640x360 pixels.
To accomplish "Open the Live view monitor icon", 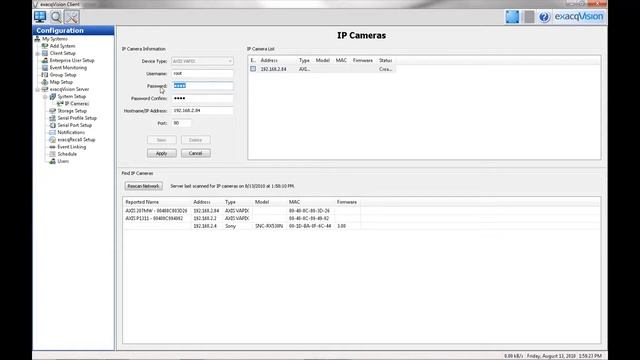I will [x=40, y=17].
